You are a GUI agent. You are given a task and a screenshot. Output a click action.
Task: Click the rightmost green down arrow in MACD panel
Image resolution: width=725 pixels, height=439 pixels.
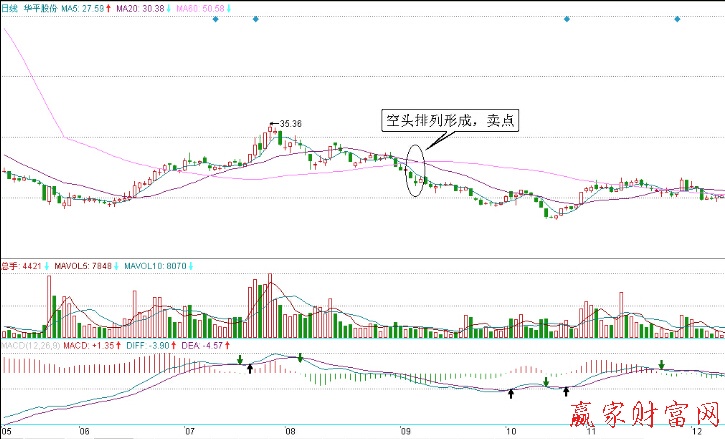pos(660,365)
